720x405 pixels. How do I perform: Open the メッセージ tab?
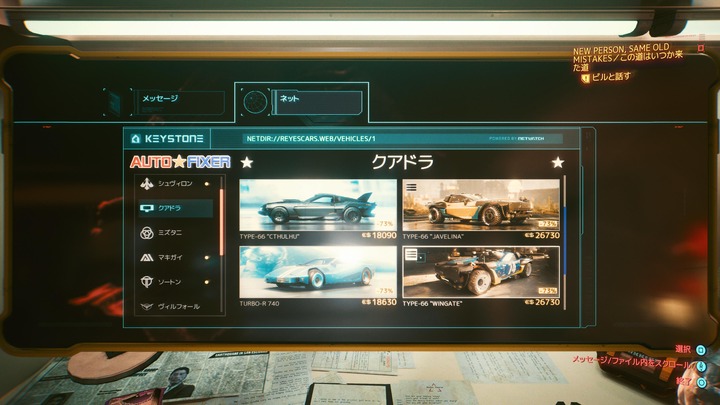[180, 102]
